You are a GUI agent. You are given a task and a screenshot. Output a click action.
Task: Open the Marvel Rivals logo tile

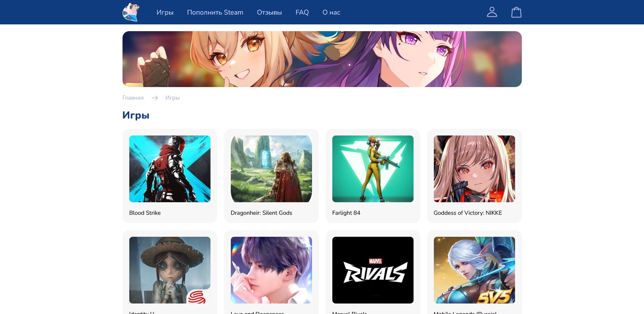(373, 270)
